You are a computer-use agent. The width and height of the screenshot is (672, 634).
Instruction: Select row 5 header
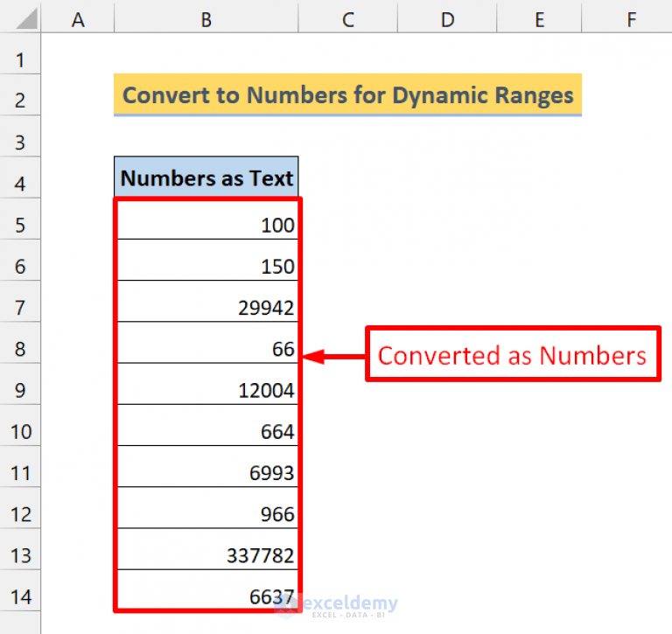coord(20,219)
